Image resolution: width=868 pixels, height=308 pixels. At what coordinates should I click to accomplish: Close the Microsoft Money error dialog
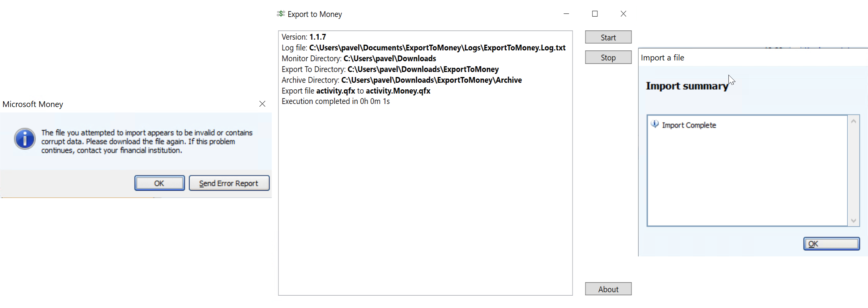pyautogui.click(x=262, y=104)
